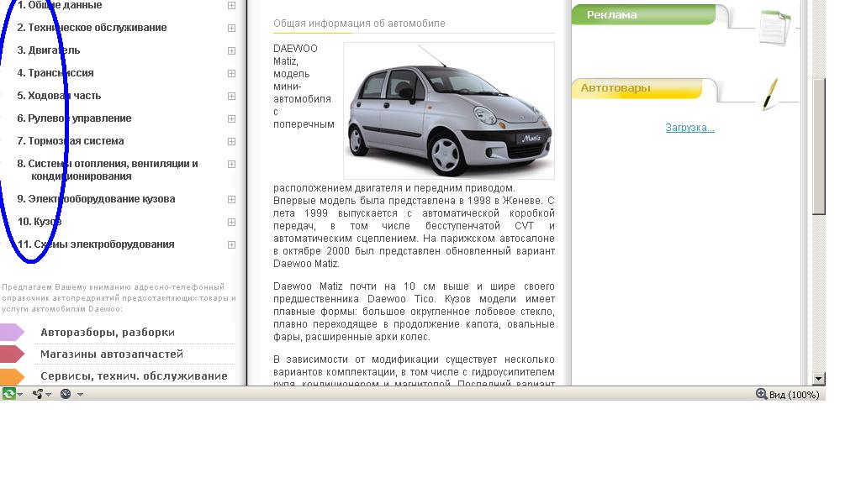The width and height of the screenshot is (861, 504).
Task: Follow the Загрузка... link
Action: coord(689,128)
